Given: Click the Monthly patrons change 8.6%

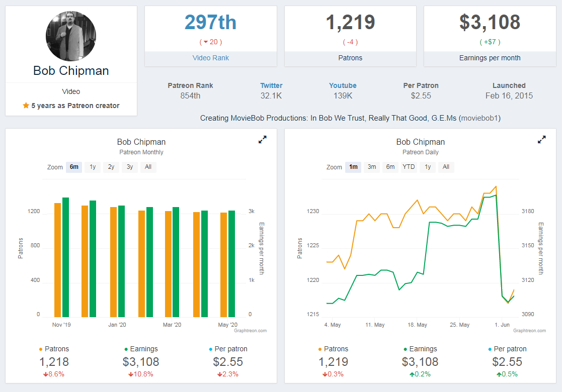Looking at the screenshot, I should tap(54, 374).
